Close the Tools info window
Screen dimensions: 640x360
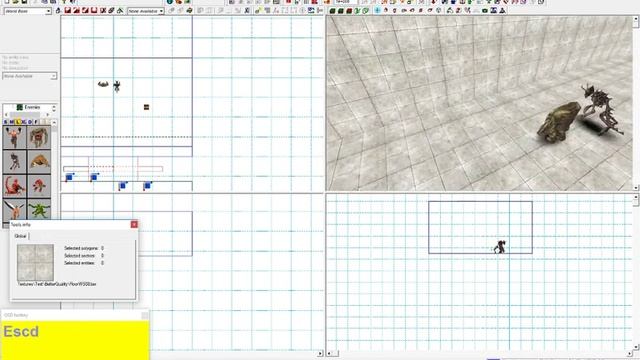[x=134, y=224]
